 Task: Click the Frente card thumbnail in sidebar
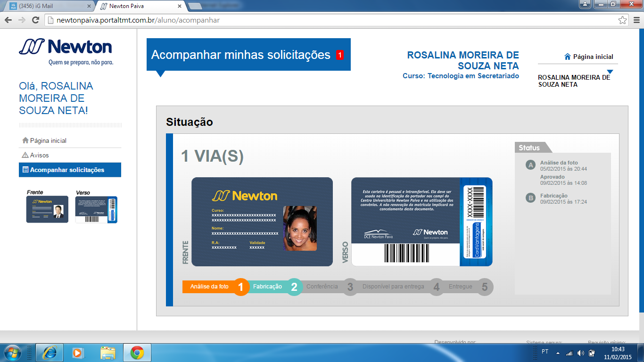[x=47, y=209]
